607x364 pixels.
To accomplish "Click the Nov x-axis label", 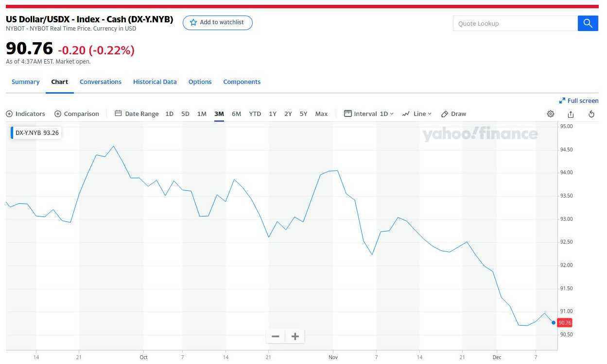I will tap(333, 357).
